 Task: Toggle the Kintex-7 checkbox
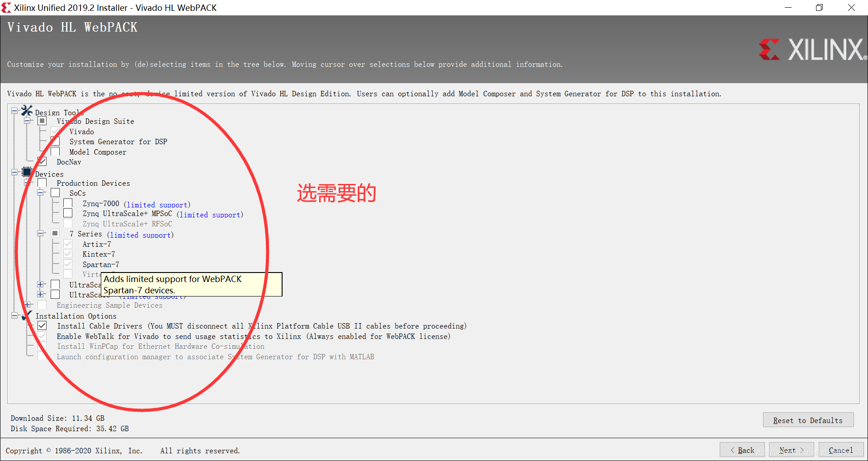click(68, 254)
